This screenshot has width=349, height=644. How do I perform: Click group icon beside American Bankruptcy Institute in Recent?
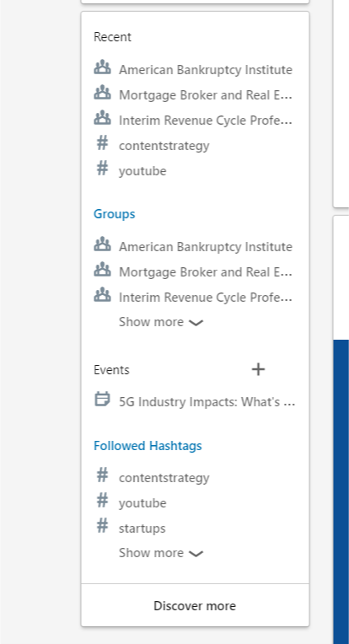pos(102,67)
